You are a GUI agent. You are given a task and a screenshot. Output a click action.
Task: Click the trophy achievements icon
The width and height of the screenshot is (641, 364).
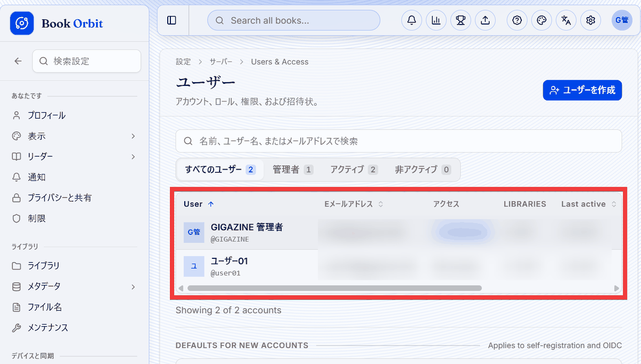(460, 20)
